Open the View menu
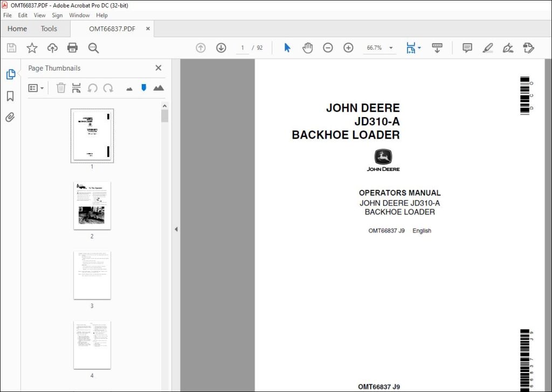 (39, 15)
